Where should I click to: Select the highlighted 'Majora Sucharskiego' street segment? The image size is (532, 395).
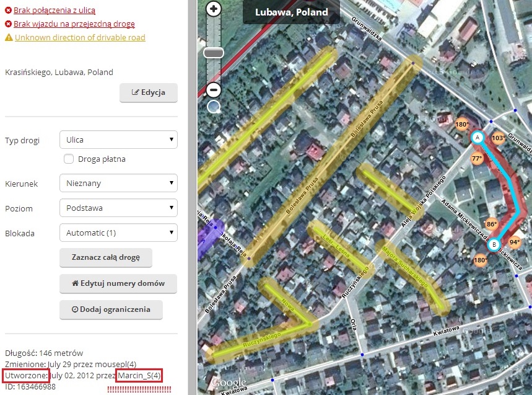412,277
